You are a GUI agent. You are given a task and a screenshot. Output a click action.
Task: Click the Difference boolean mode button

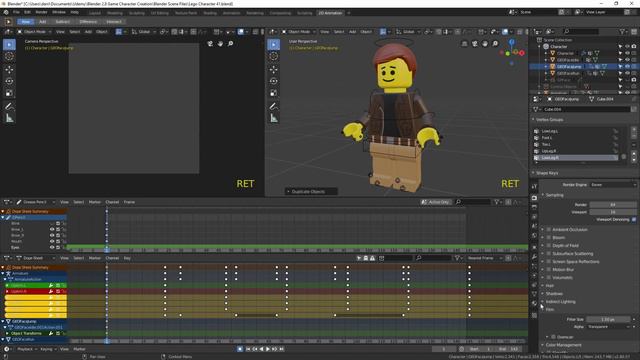coord(88,22)
